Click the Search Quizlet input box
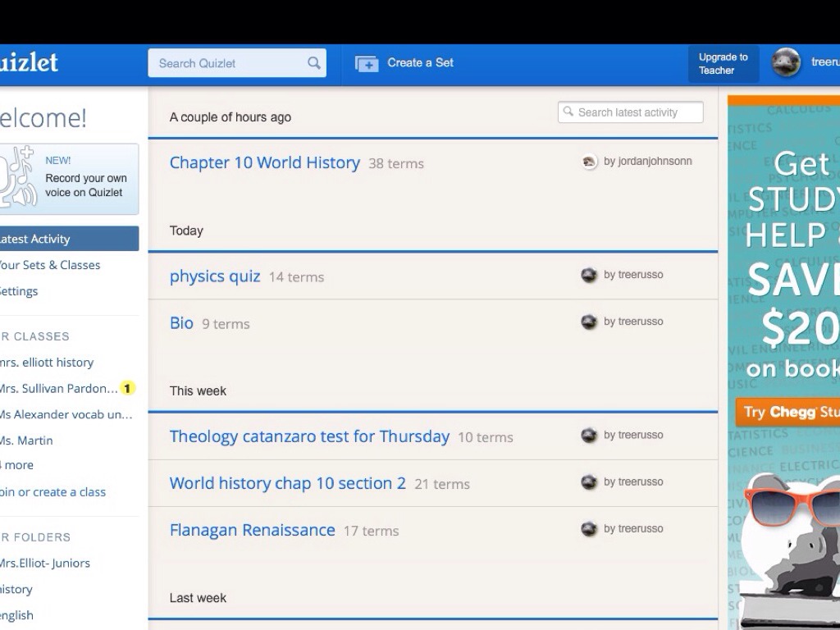840x630 pixels. [230, 63]
